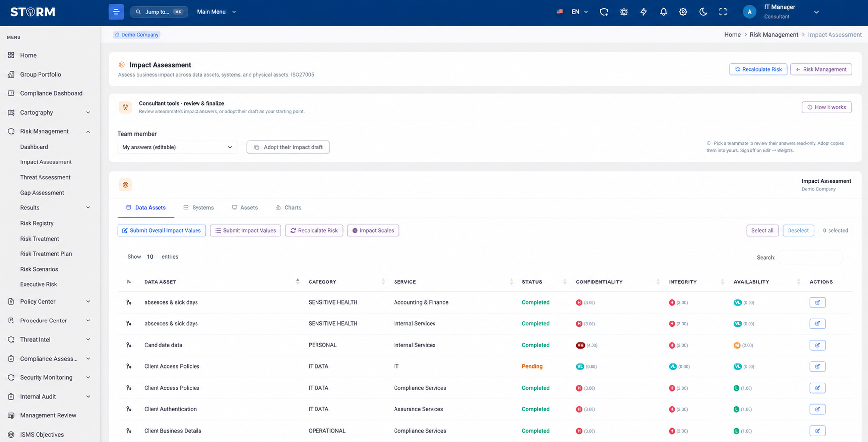Open the EN language dropdown
Image resolution: width=868 pixels, height=442 pixels.
coord(579,12)
